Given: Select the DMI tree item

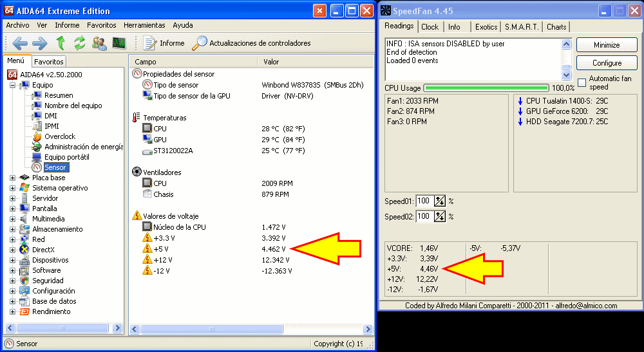Looking at the screenshot, I should point(50,116).
